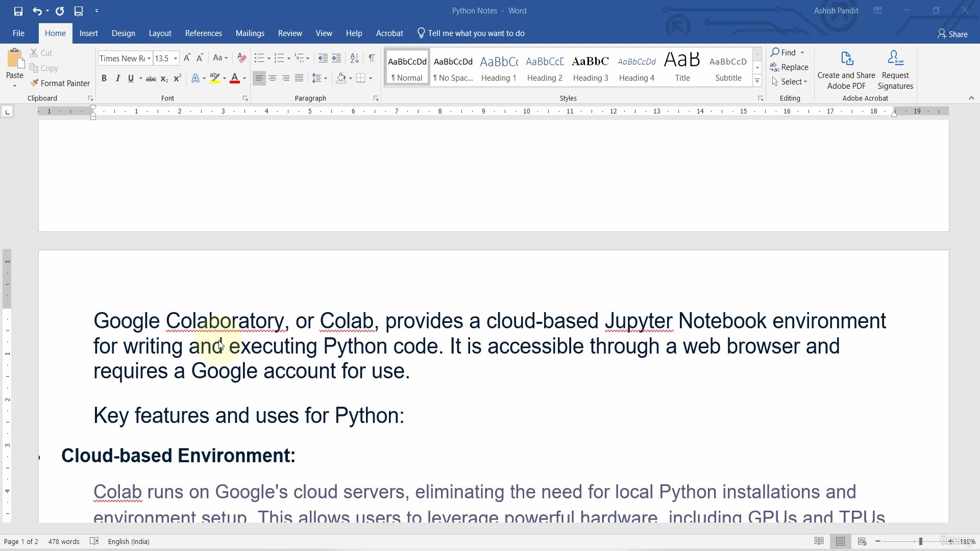Open the Borders dropdown arrow
The width and height of the screenshot is (980, 551).
371,79
